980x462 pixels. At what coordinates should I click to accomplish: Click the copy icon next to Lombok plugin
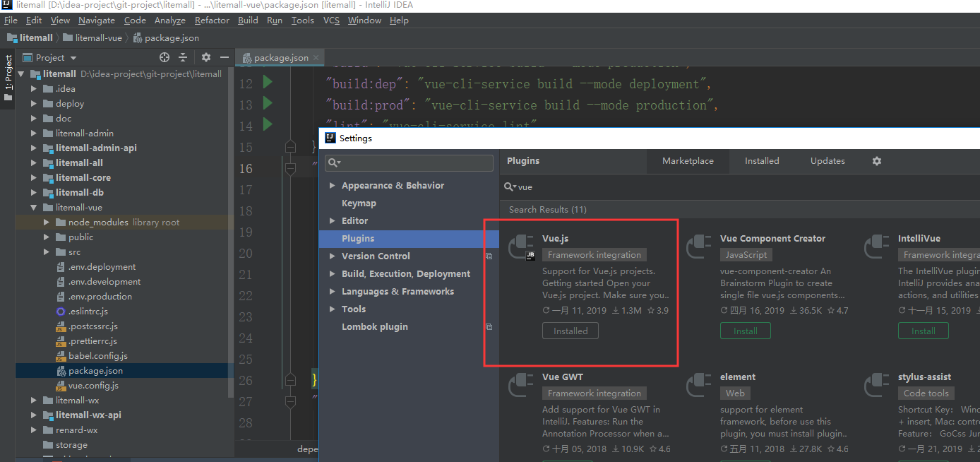(x=489, y=327)
